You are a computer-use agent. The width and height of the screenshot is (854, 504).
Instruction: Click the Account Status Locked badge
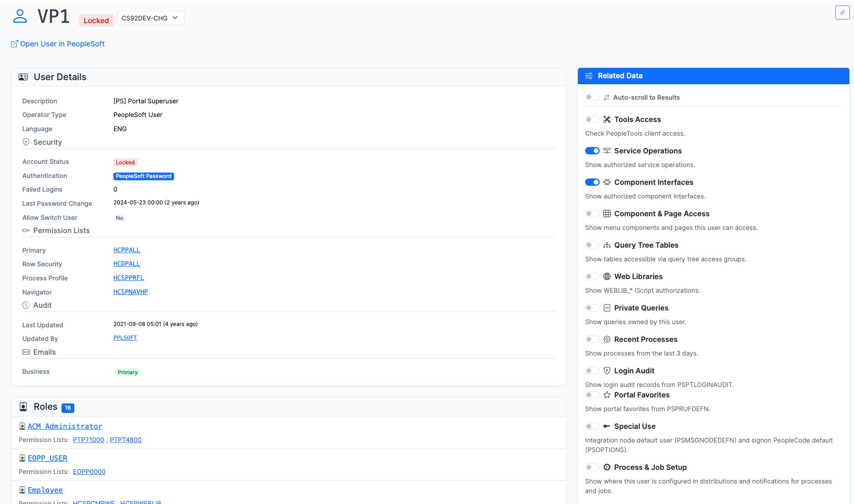click(x=125, y=163)
